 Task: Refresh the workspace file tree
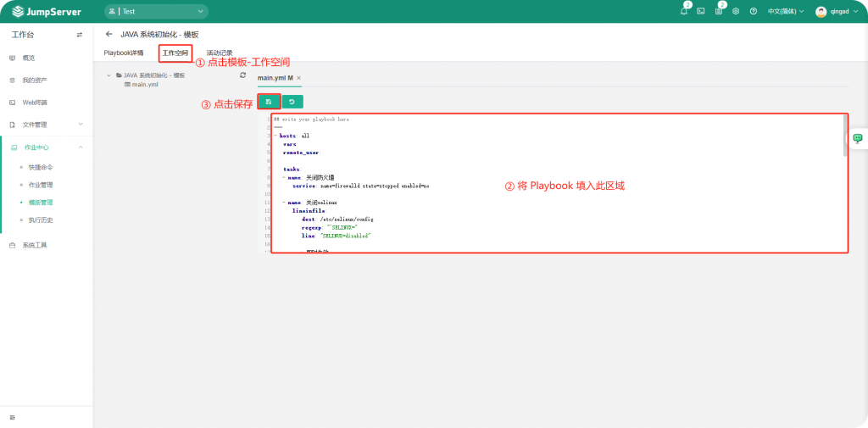click(x=242, y=75)
